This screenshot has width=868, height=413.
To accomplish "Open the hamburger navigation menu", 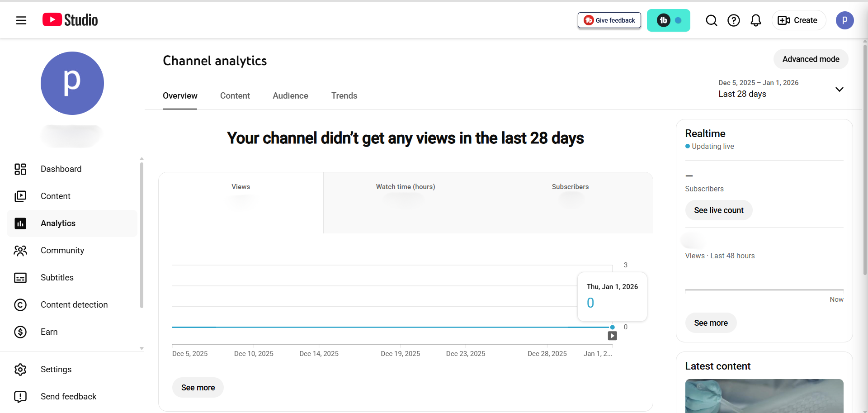I will (21, 20).
